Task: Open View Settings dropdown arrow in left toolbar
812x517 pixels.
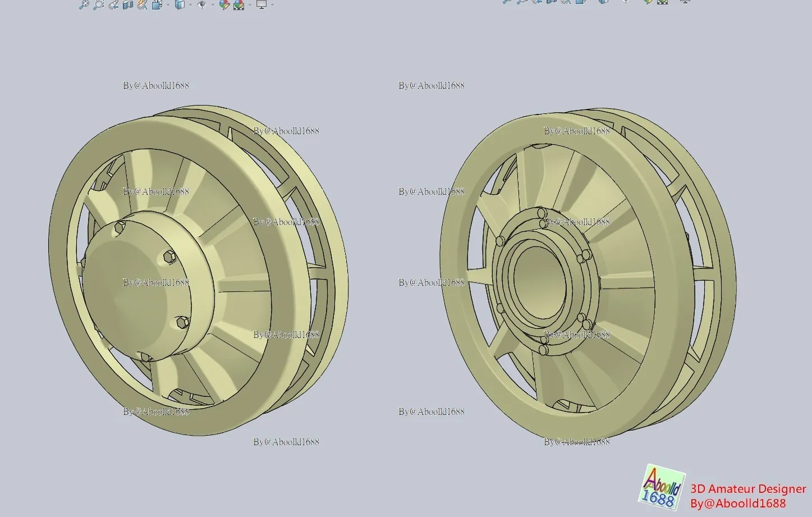Action: [x=272, y=5]
